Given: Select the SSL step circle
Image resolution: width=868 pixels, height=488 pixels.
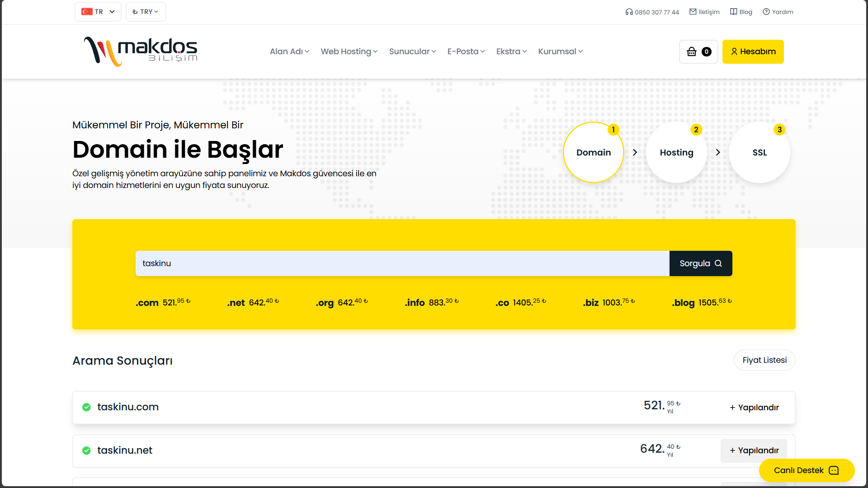Looking at the screenshot, I should pyautogui.click(x=759, y=152).
